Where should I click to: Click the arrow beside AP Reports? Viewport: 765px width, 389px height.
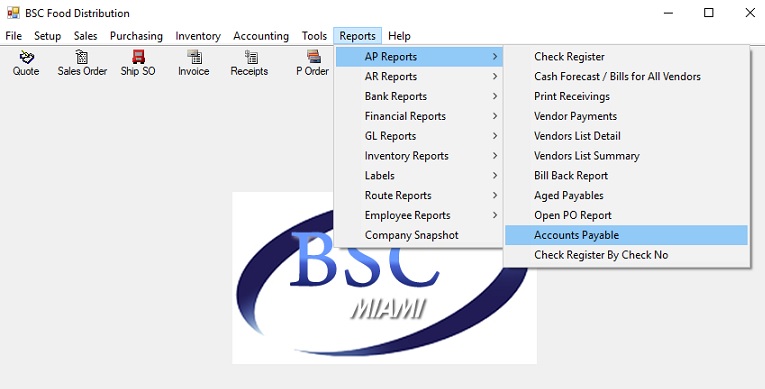tap(495, 57)
